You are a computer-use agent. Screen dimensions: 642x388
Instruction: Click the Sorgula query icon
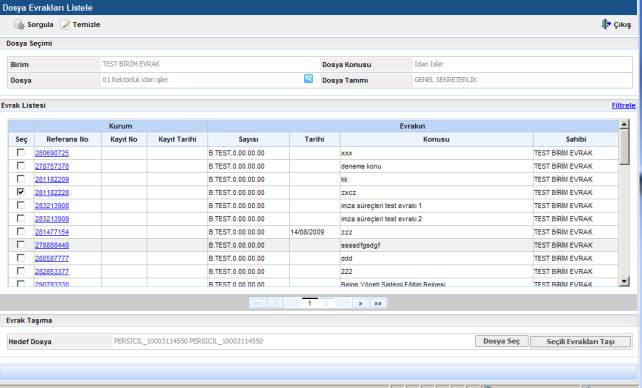19,25
